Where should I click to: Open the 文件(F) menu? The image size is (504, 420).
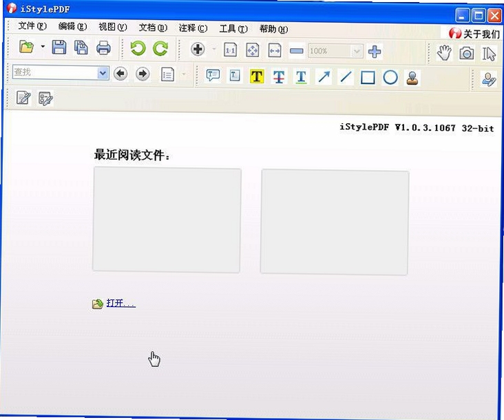[x=32, y=25]
